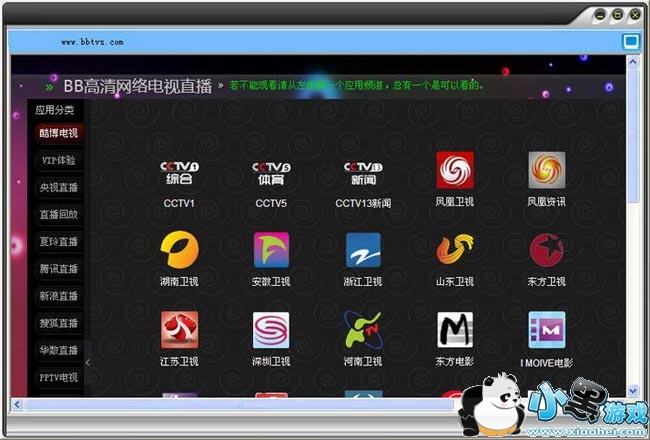
Task: Collapse the sidebar with the left chevron
Action: click(x=87, y=362)
